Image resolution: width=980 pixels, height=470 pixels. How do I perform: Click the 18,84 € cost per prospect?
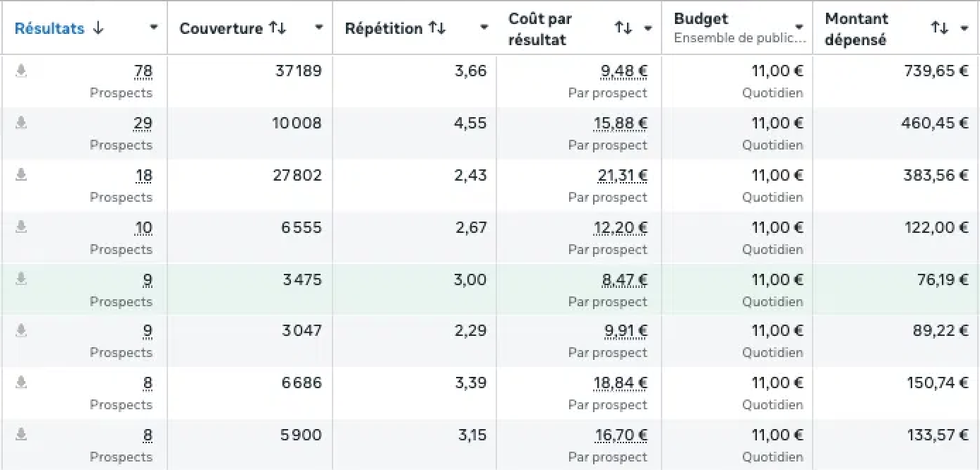(621, 383)
